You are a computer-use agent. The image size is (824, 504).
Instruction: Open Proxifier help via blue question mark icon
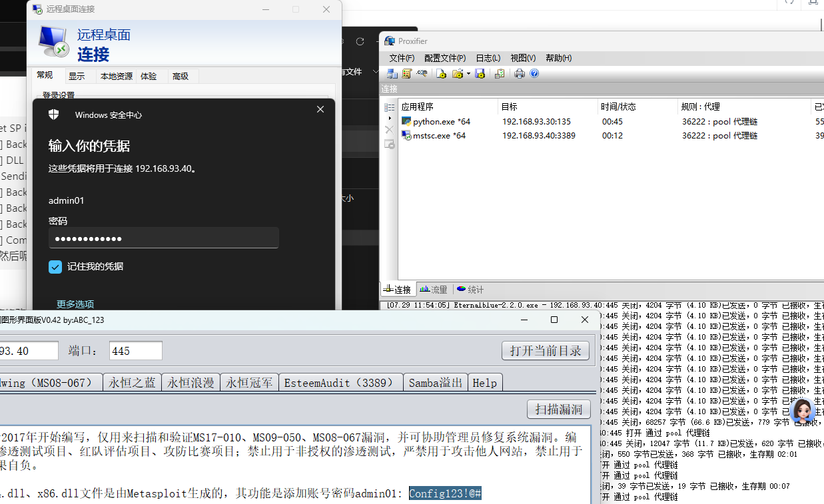point(534,73)
